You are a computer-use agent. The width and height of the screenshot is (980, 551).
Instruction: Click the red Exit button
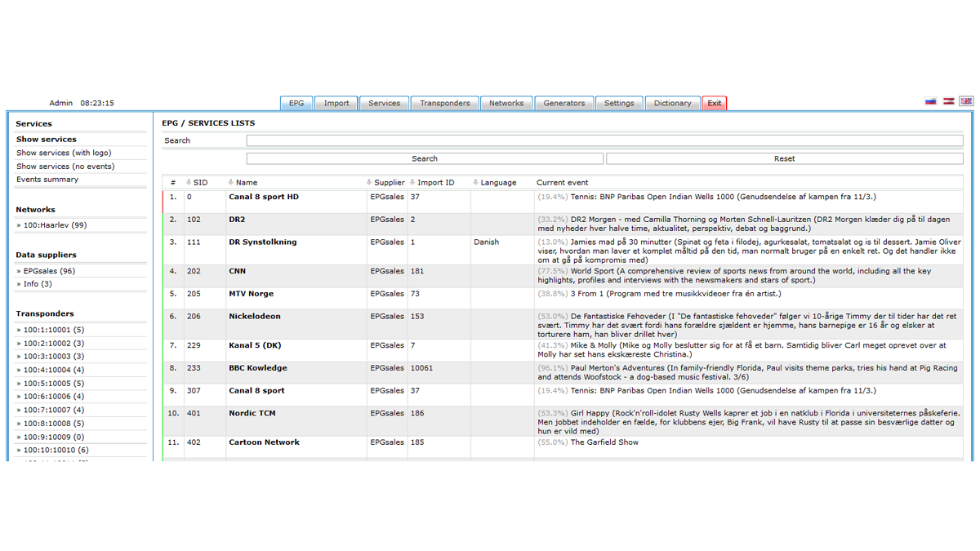click(x=714, y=104)
